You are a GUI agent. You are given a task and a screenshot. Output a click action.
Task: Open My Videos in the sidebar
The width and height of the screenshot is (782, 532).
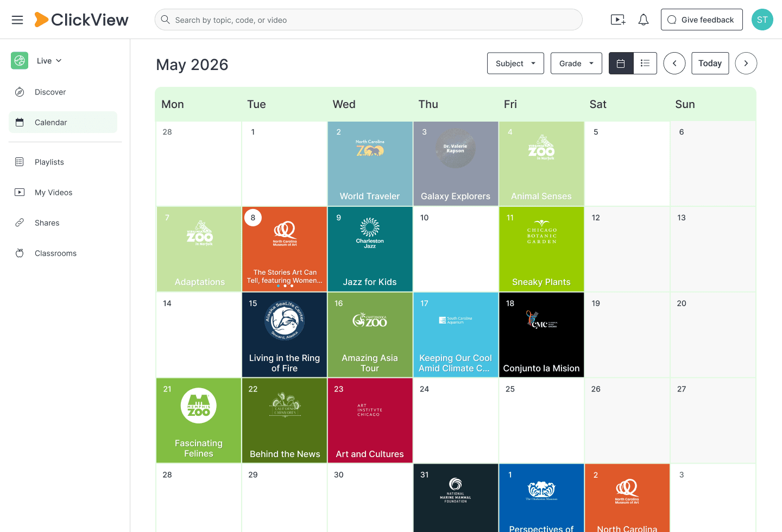click(x=63, y=192)
